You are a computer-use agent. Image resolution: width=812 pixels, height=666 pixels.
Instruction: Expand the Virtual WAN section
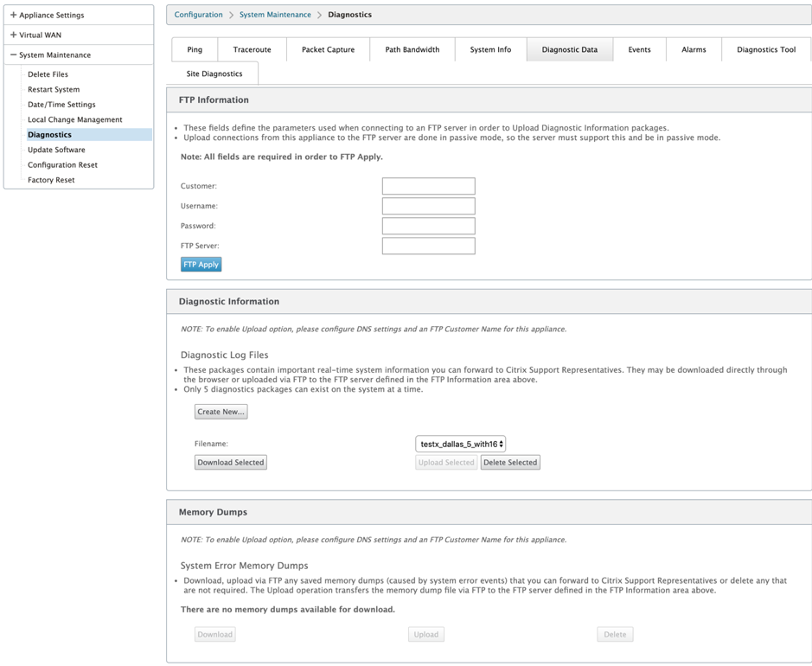[x=14, y=35]
